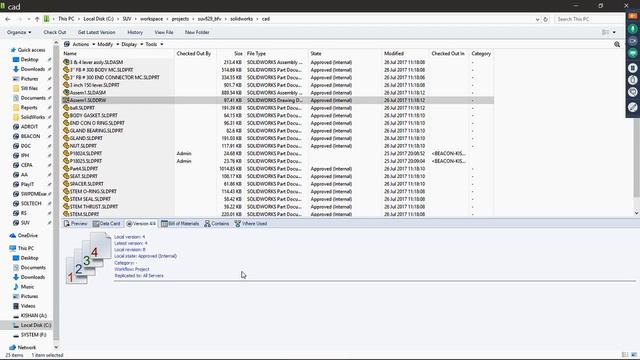640x360 pixels.
Task: Open the Actions dropdown menu
Action: point(83,44)
